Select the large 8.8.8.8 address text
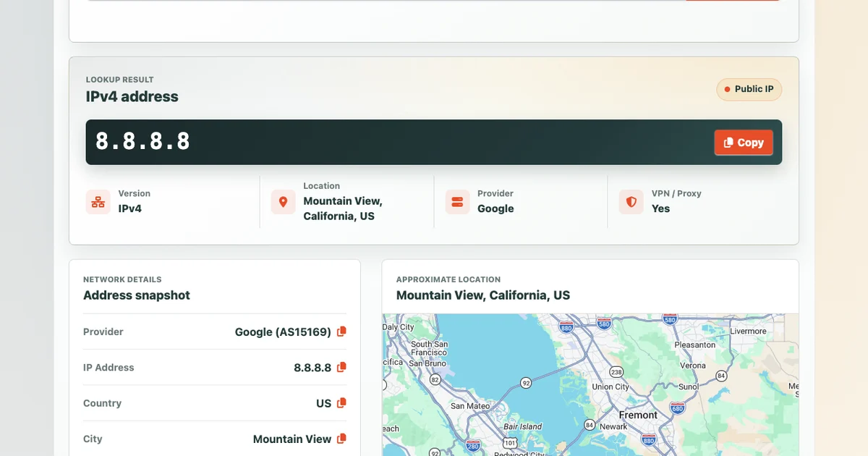The image size is (868, 456). coord(142,141)
